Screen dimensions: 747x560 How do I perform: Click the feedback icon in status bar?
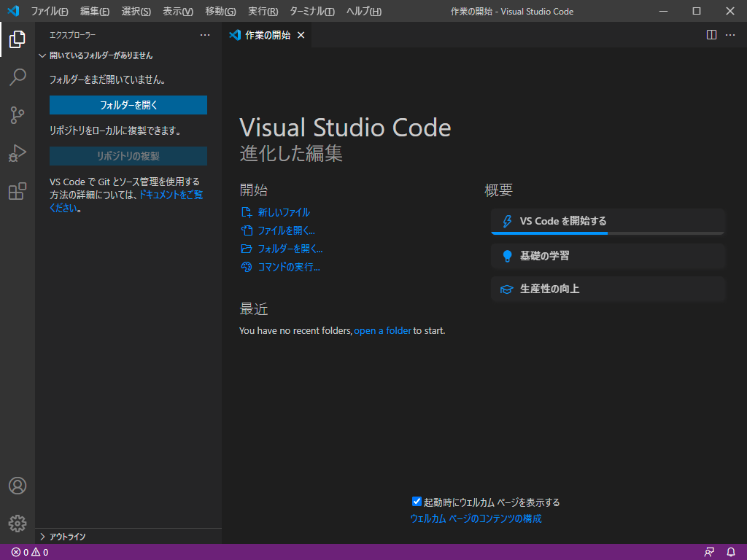tap(709, 553)
